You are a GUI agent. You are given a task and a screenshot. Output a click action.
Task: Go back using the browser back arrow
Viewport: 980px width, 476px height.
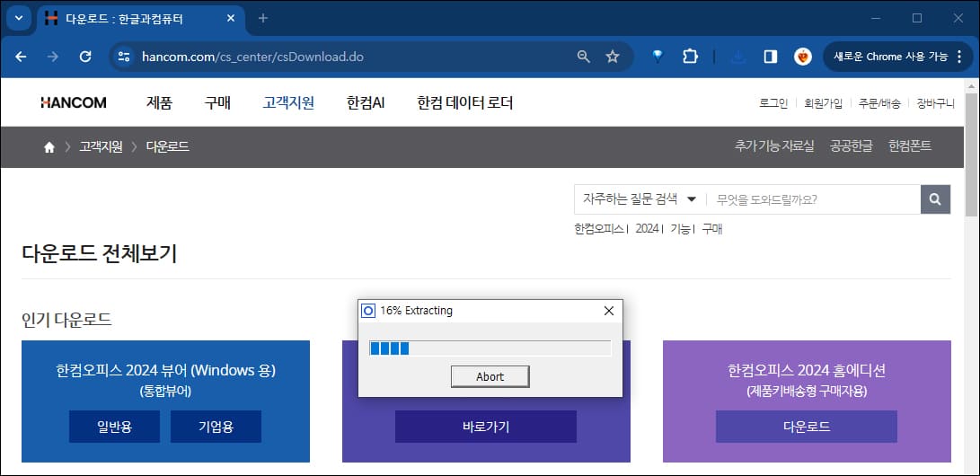(22, 57)
